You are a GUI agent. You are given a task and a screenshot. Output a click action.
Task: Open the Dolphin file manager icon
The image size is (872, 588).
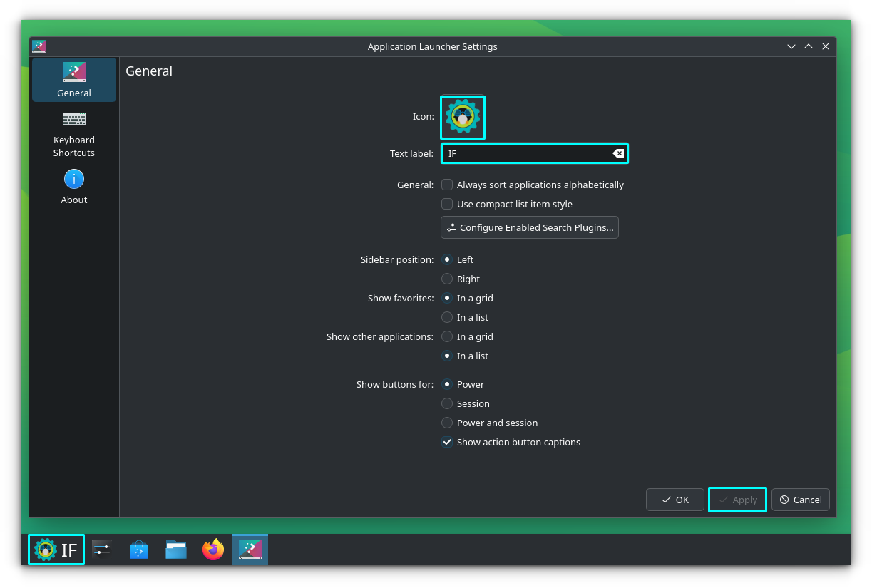(x=175, y=550)
